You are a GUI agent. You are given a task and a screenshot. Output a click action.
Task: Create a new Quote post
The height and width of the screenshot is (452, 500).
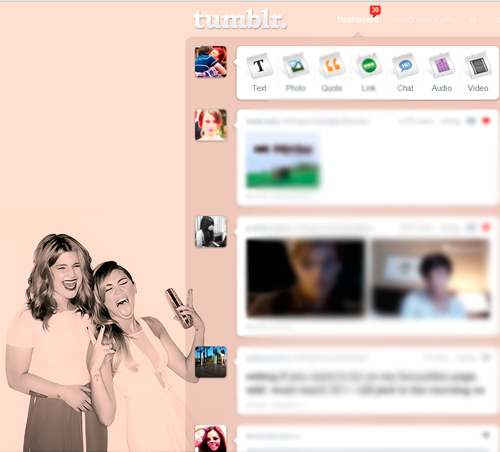point(332,72)
